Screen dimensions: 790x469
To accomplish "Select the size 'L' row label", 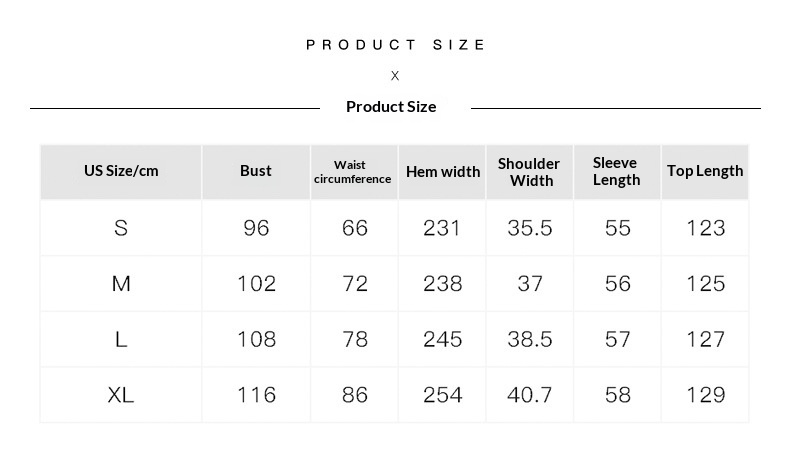I will click(x=121, y=339).
